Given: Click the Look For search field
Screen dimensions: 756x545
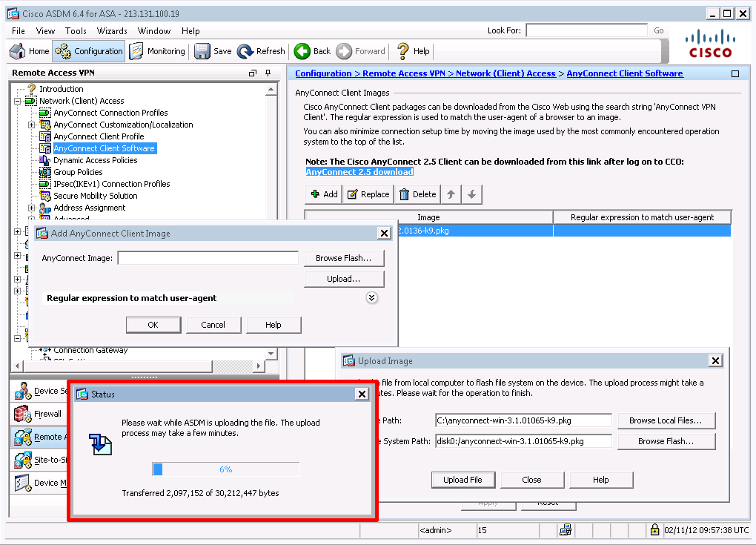Looking at the screenshot, I should pyautogui.click(x=587, y=30).
